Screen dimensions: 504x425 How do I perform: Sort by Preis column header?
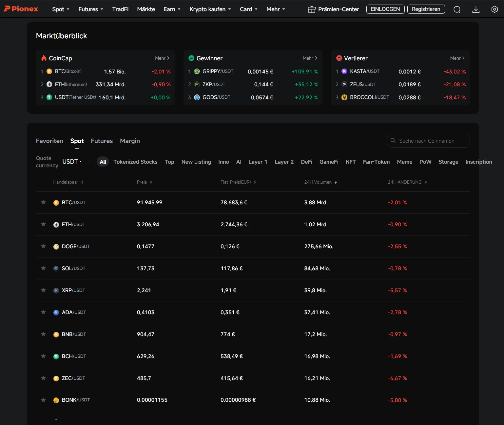click(145, 182)
